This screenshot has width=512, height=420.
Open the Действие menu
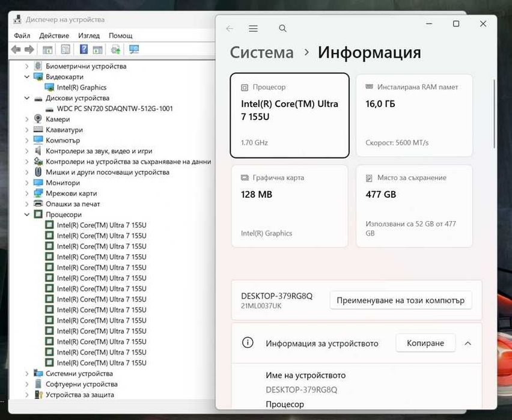click(54, 35)
